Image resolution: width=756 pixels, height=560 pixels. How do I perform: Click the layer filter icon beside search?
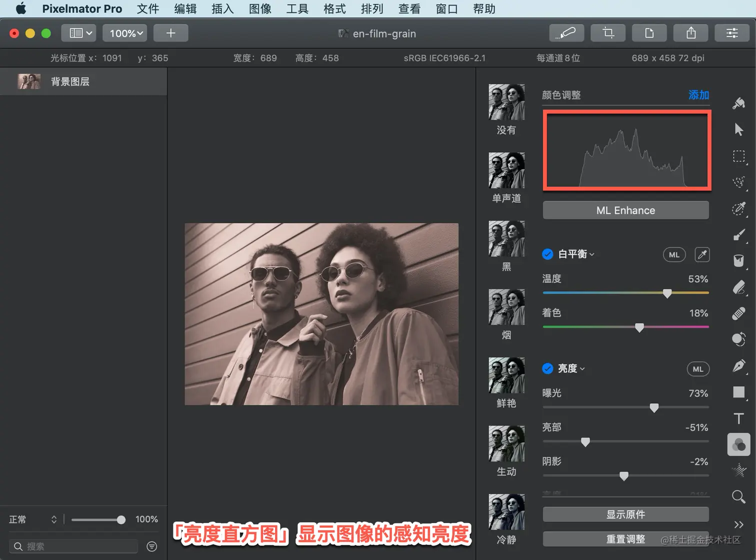click(152, 547)
